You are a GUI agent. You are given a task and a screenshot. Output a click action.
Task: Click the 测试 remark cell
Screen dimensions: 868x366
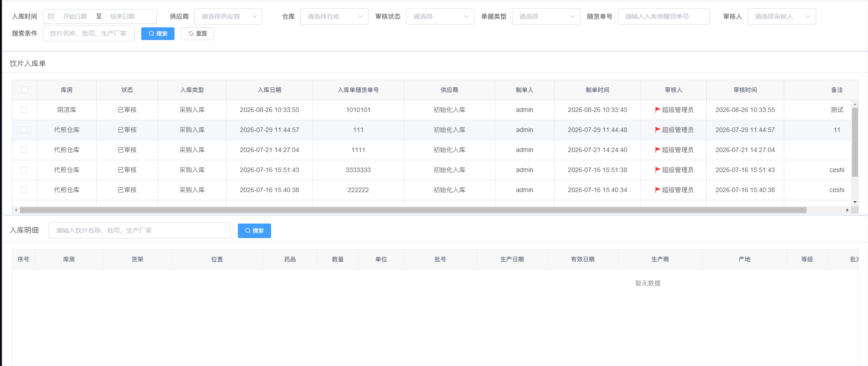(837, 110)
